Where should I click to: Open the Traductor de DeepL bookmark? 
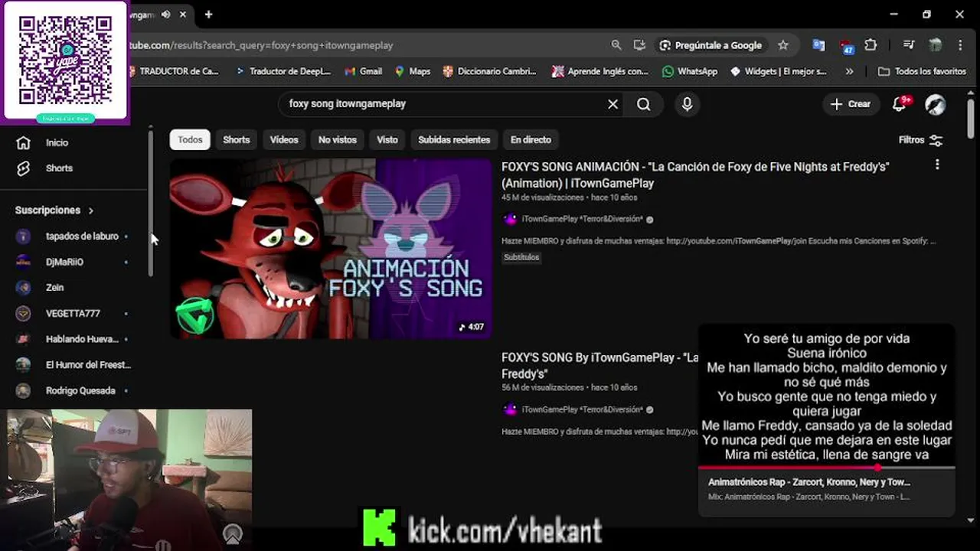click(283, 71)
